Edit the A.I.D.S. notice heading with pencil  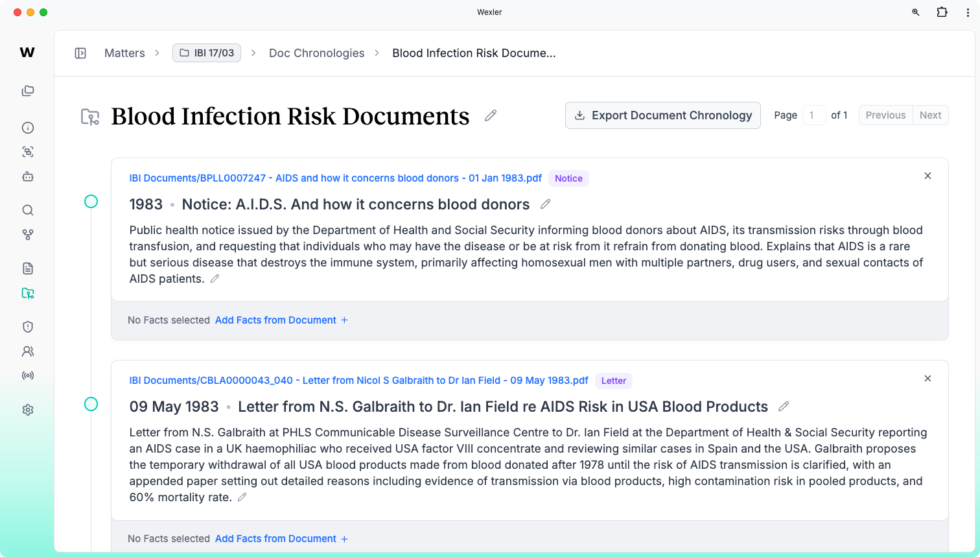(x=546, y=204)
